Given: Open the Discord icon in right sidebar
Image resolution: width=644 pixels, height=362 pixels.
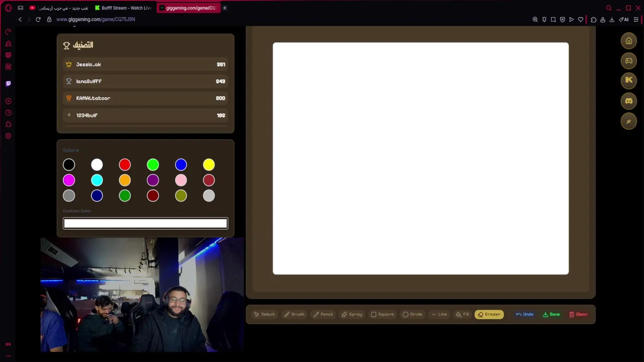Looking at the screenshot, I should [x=629, y=101].
